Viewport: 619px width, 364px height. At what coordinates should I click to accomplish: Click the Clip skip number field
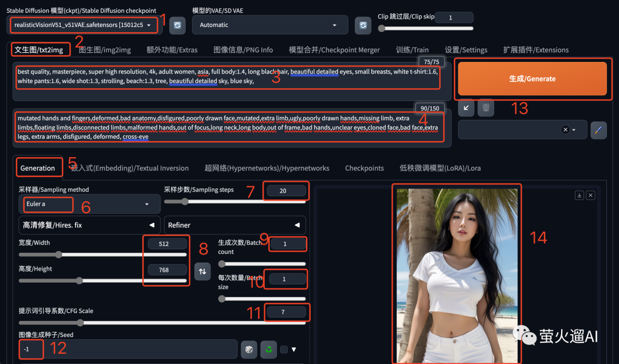pos(454,17)
